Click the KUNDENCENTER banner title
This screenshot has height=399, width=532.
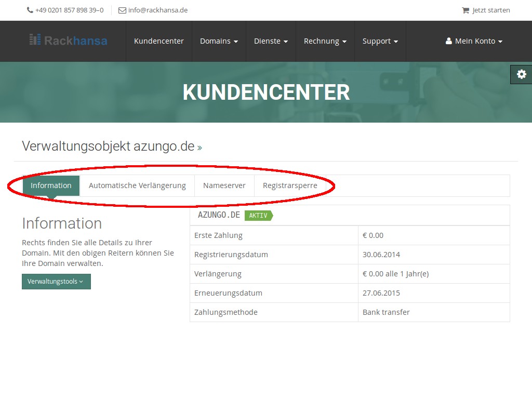tap(267, 92)
